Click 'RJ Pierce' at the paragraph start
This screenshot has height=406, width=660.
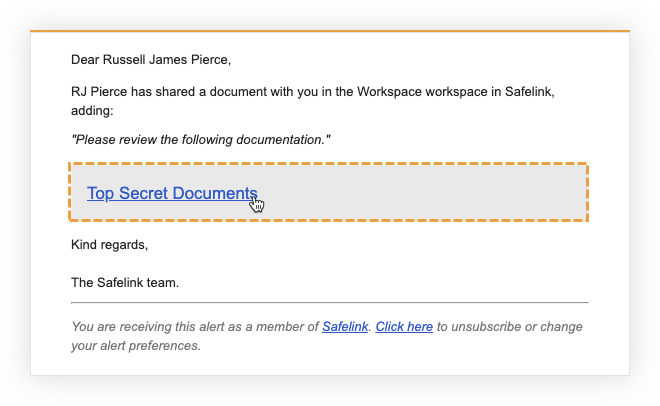coord(99,92)
